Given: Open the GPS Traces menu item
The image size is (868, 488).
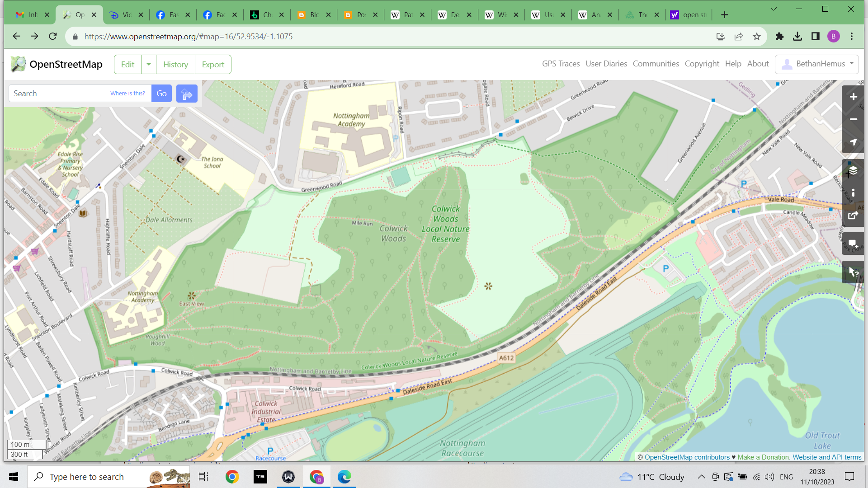Looking at the screenshot, I should point(561,64).
